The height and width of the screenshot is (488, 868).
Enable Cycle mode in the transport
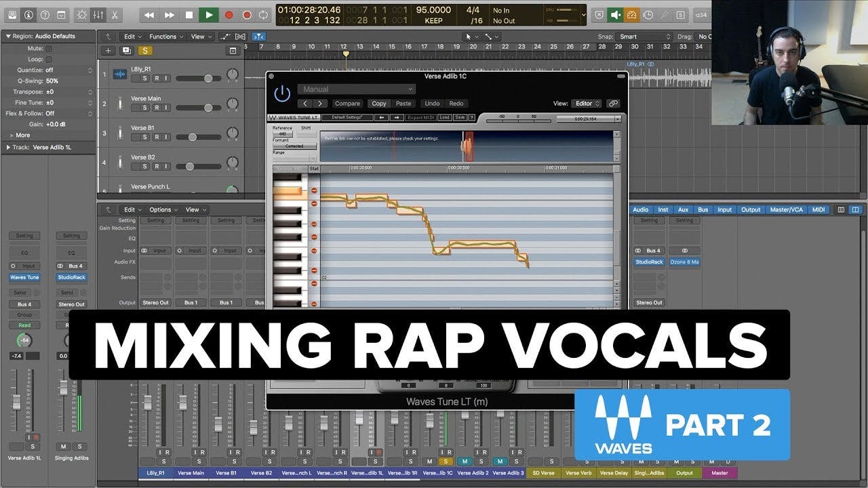tap(263, 15)
